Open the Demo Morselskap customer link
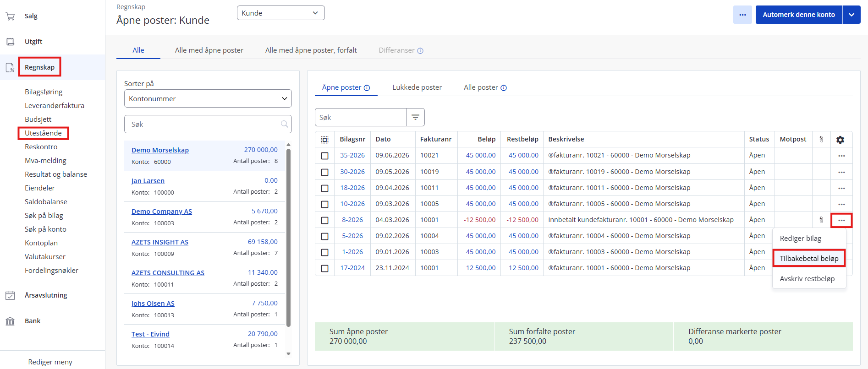 pyautogui.click(x=160, y=150)
